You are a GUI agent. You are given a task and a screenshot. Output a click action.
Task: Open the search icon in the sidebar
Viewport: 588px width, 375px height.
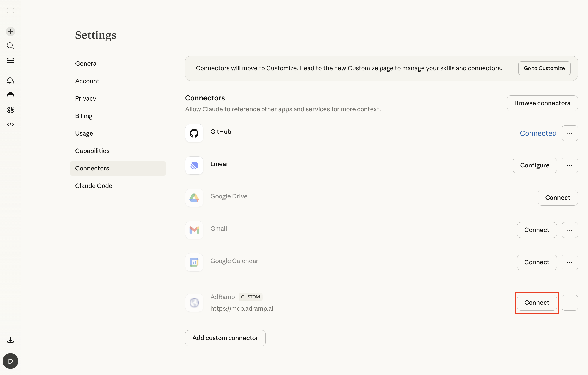pyautogui.click(x=10, y=46)
